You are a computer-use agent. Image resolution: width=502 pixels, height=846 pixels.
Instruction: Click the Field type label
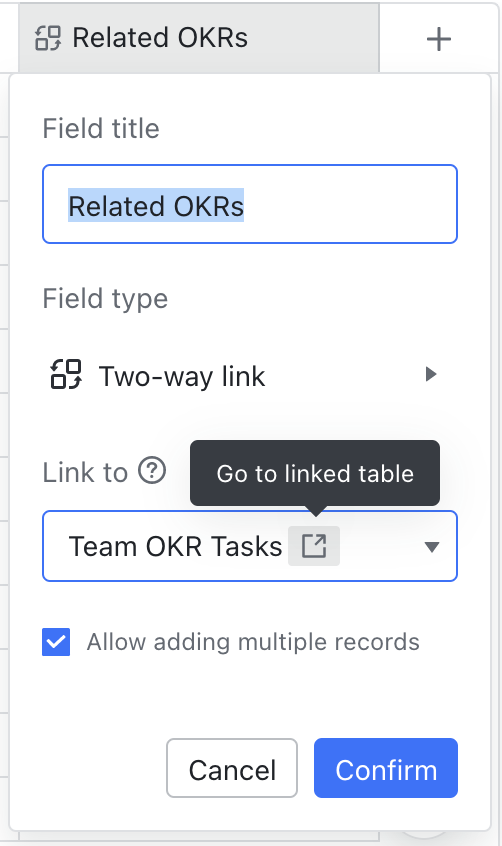pyautogui.click(x=105, y=298)
